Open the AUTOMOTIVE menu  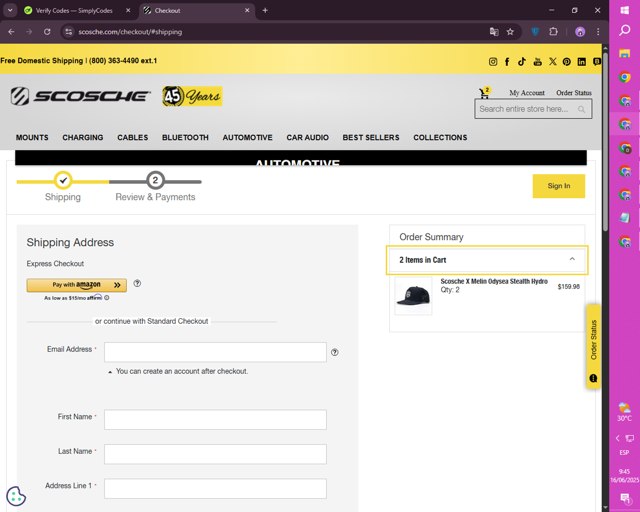(x=247, y=138)
